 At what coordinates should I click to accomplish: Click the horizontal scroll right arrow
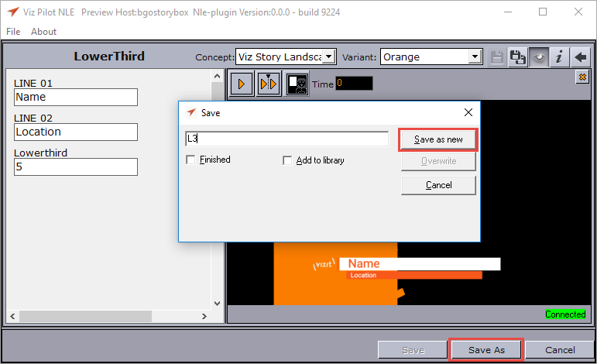coord(204,316)
